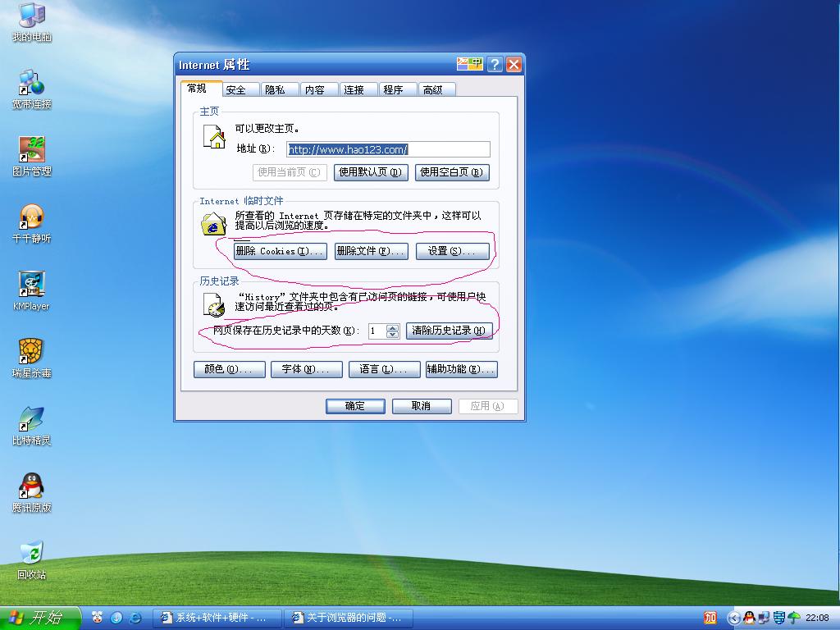Image resolution: width=840 pixels, height=630 pixels.
Task: Open the 颜色 settings button
Action: click(x=229, y=370)
